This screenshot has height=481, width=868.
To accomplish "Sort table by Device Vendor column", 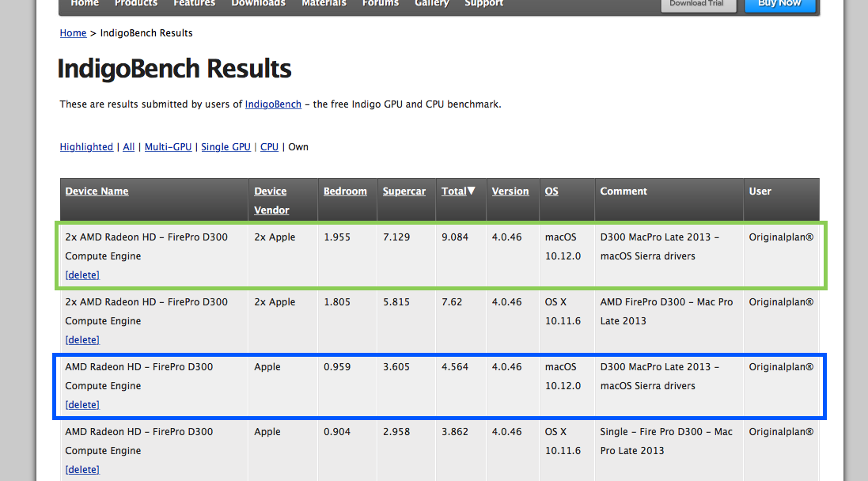I will click(x=271, y=200).
